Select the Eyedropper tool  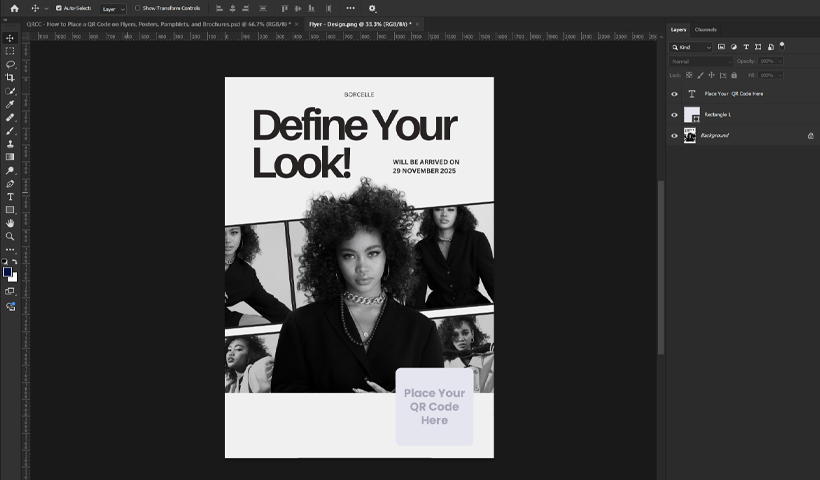click(10, 104)
